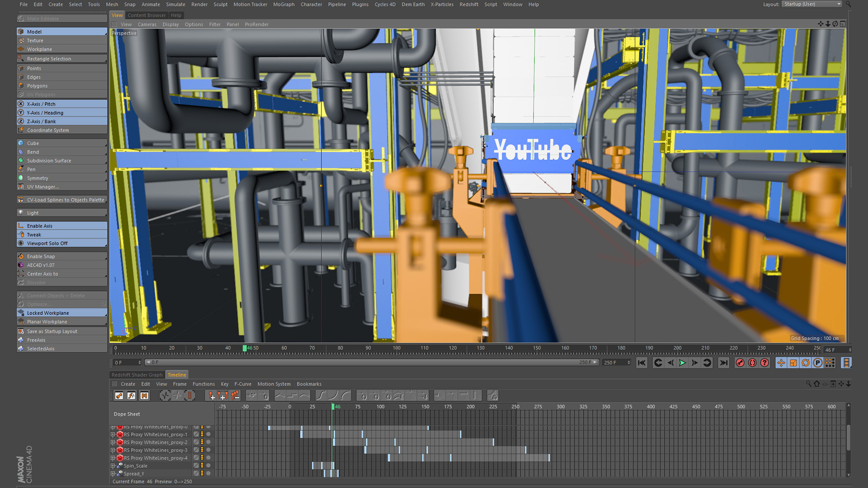Click the red Record Active Objects key button

point(740,363)
